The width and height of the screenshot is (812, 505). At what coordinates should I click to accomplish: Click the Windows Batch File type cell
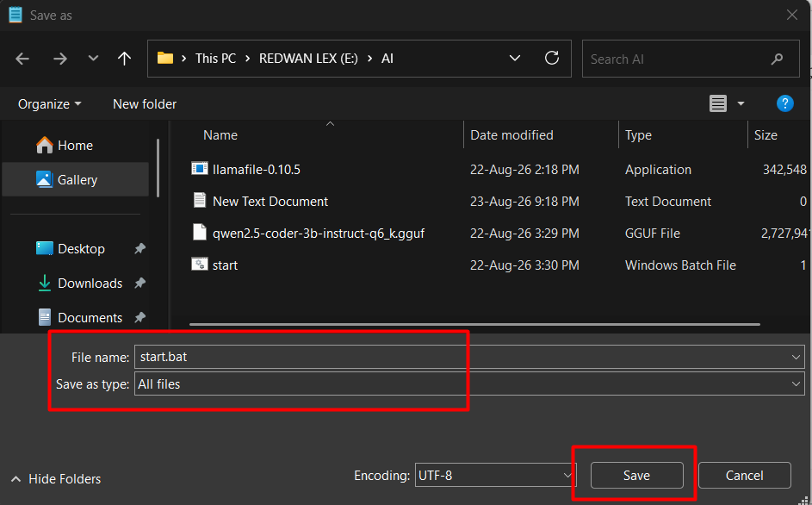tap(680, 265)
